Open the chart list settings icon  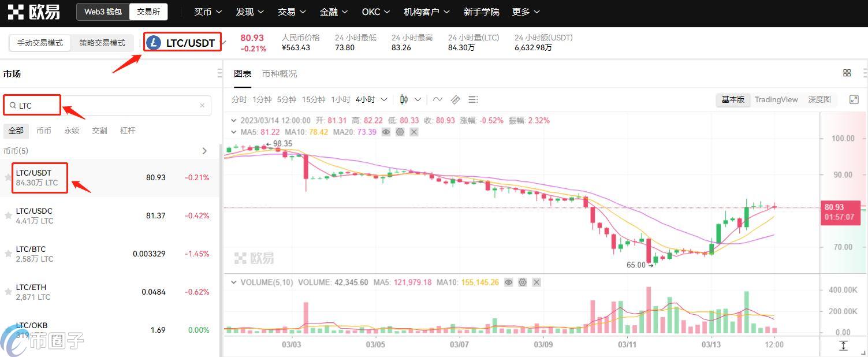(473, 99)
